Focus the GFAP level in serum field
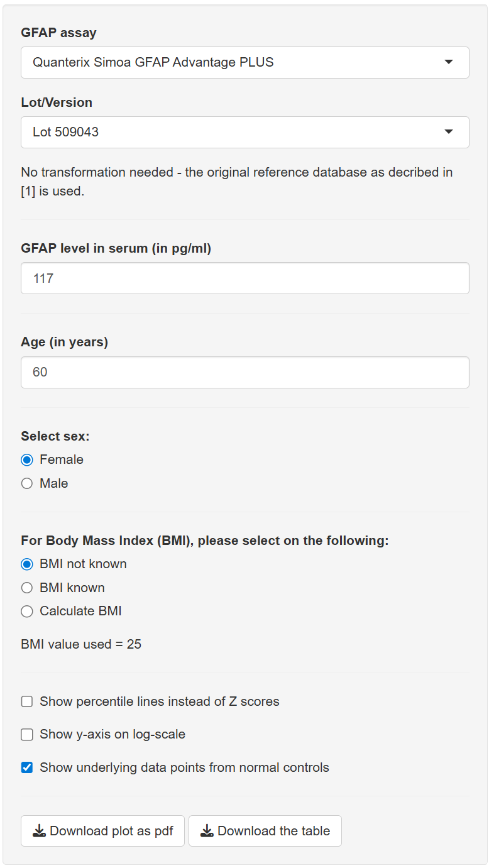This screenshot has width=489, height=868. tap(245, 278)
